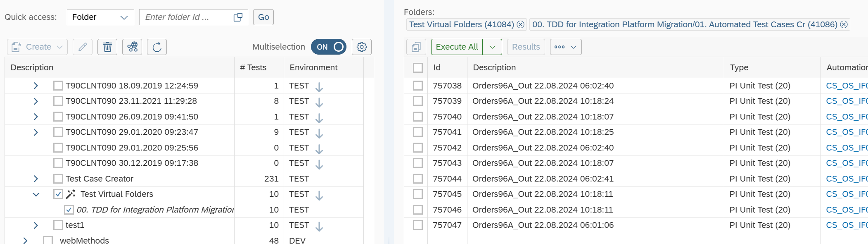Screen dimensions: 868x244
Task: Click down arrow icon in Test Virtual Folders row
Action: pyautogui.click(x=319, y=195)
